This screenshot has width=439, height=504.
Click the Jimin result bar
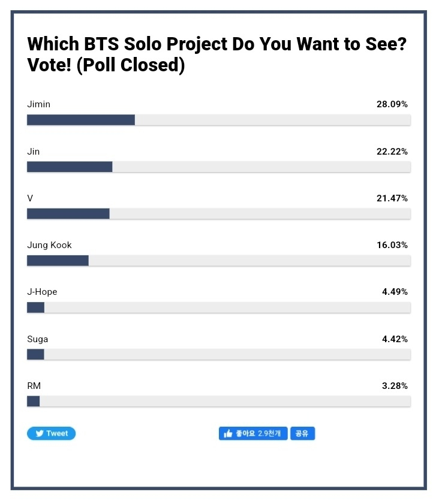(x=219, y=120)
